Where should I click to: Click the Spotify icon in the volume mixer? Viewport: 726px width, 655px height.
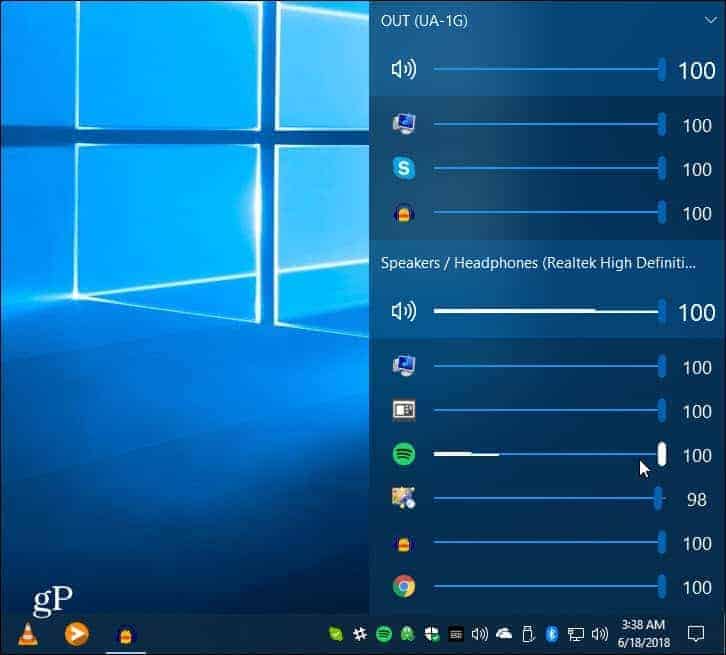404,455
